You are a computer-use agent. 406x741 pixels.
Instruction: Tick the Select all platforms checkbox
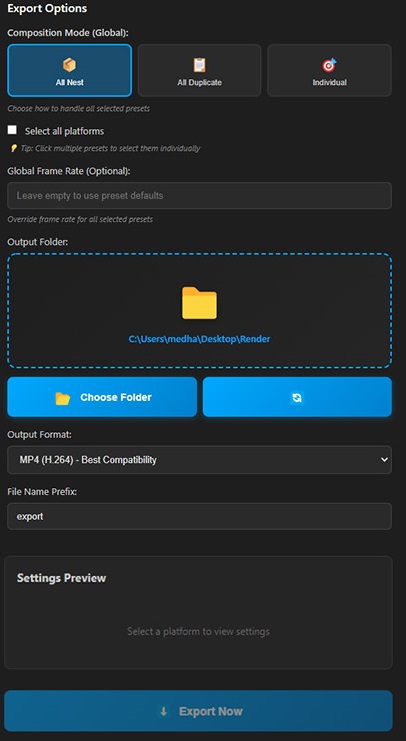(x=12, y=130)
